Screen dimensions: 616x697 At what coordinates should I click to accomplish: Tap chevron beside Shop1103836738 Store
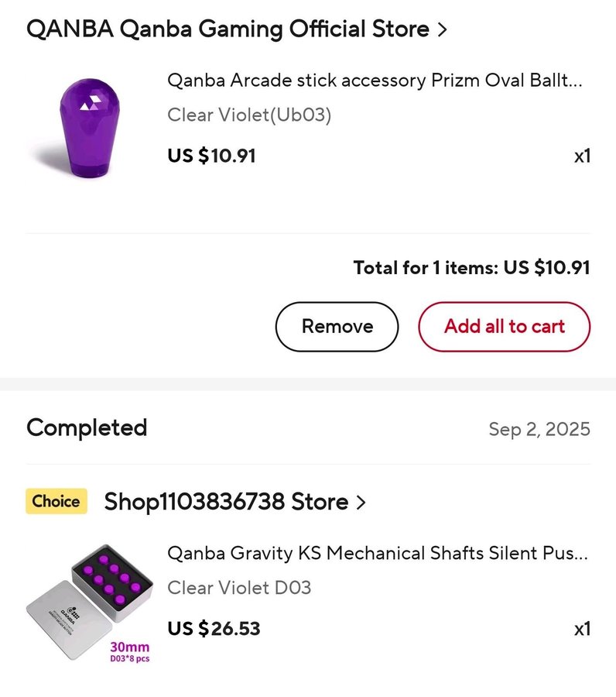tap(361, 502)
